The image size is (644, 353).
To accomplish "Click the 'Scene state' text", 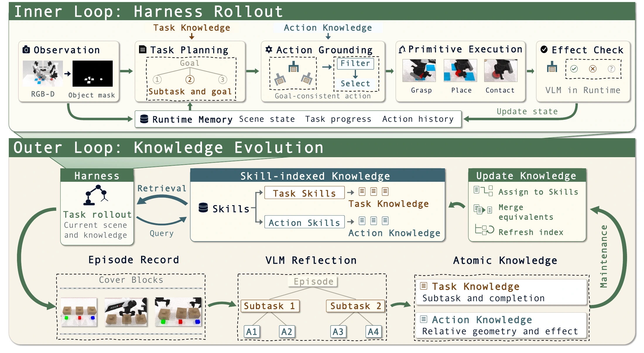I will pyautogui.click(x=267, y=119).
